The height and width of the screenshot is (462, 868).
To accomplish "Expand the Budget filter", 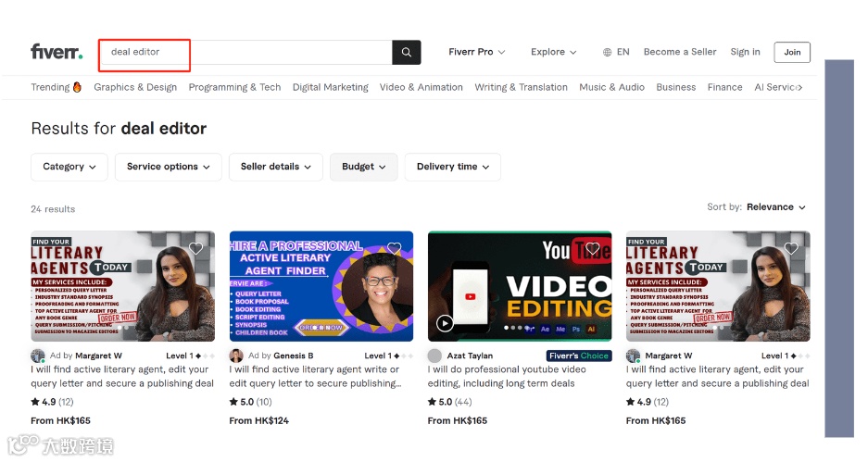I will point(364,167).
